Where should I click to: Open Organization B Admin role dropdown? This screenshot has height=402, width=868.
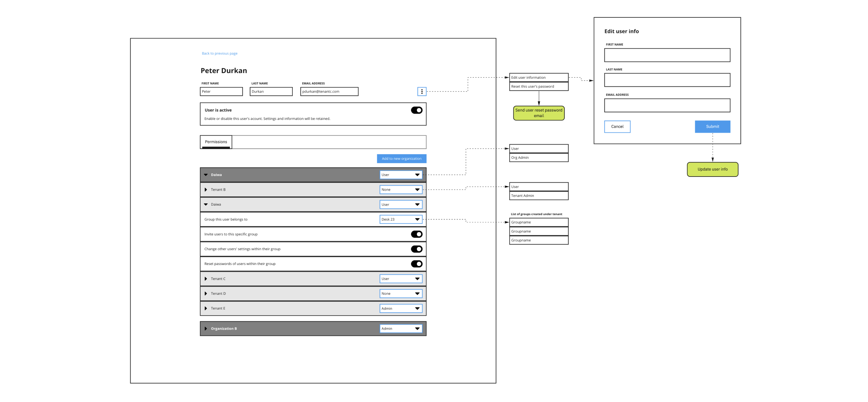(401, 329)
